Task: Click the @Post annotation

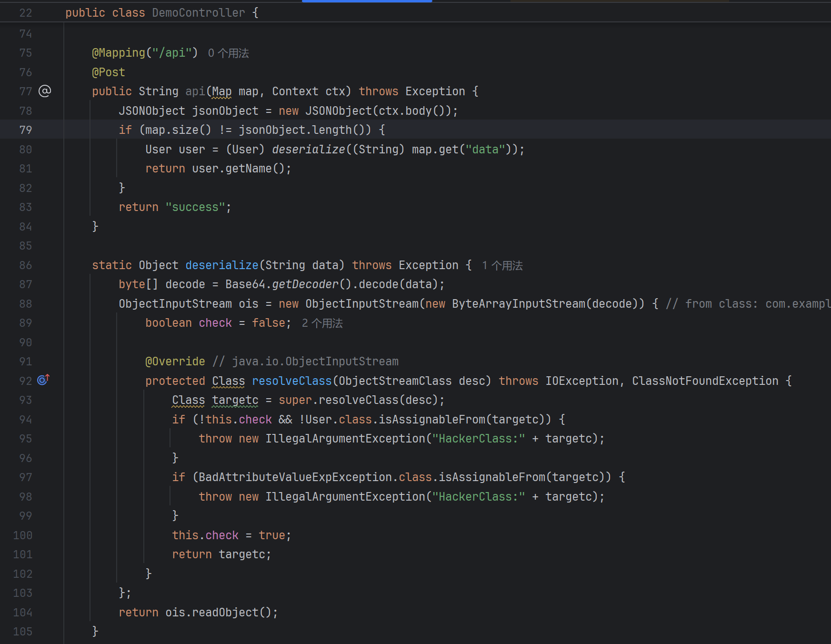Action: (109, 72)
